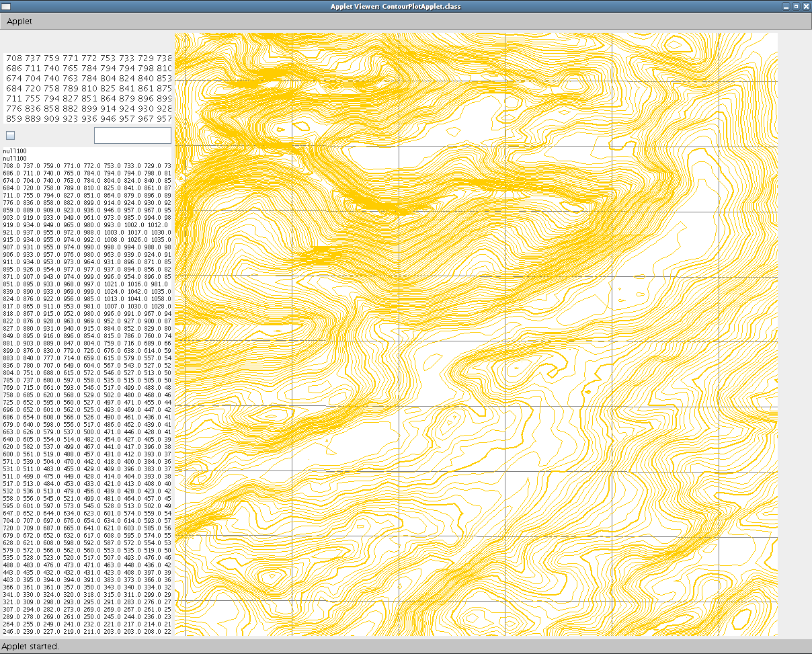
Task: Click log line starting "674.0 704.0 740.0"
Action: (87, 180)
